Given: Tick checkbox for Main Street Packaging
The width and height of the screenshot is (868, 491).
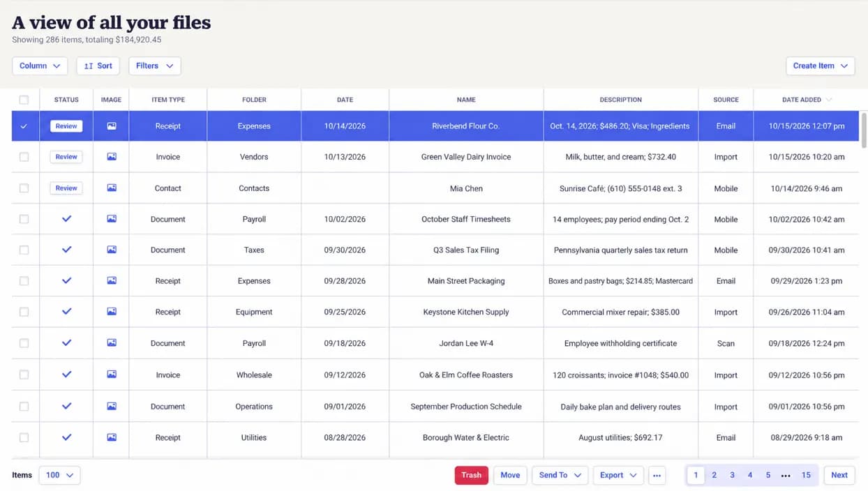Looking at the screenshot, I should (24, 281).
